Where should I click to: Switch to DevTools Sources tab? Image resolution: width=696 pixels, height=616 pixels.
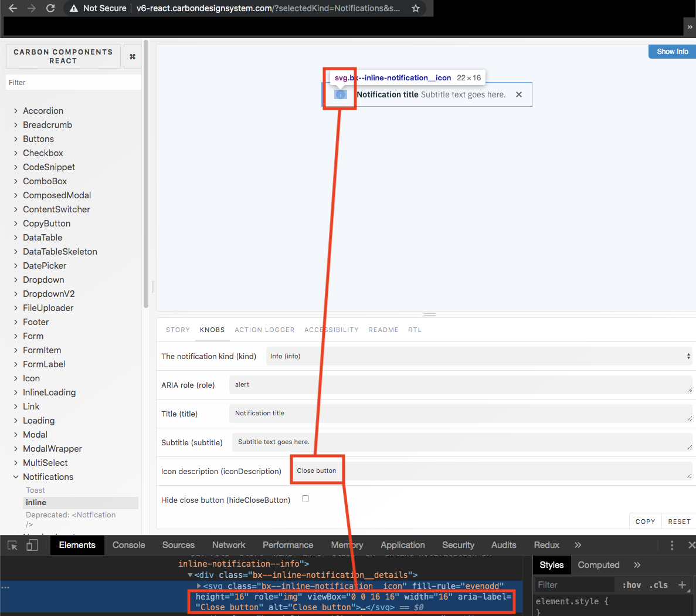tap(178, 545)
